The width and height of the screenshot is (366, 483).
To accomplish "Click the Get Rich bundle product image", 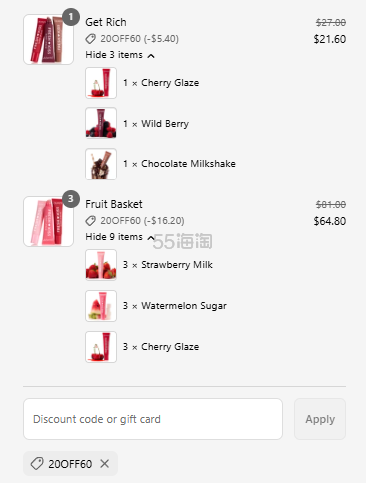I will 48,39.
